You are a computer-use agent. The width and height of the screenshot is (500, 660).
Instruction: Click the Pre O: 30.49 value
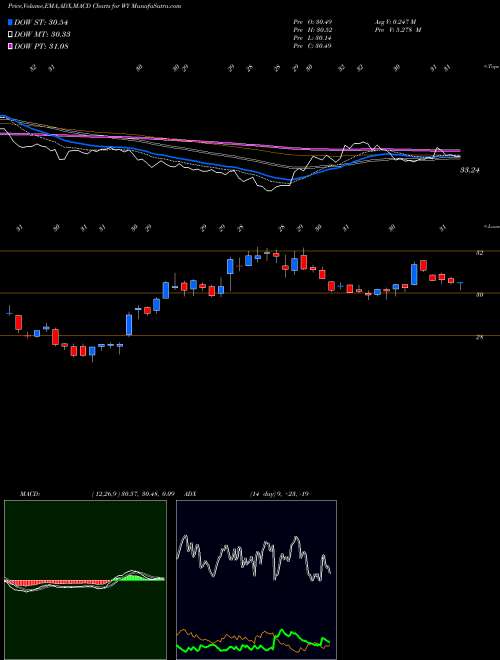[x=312, y=21]
